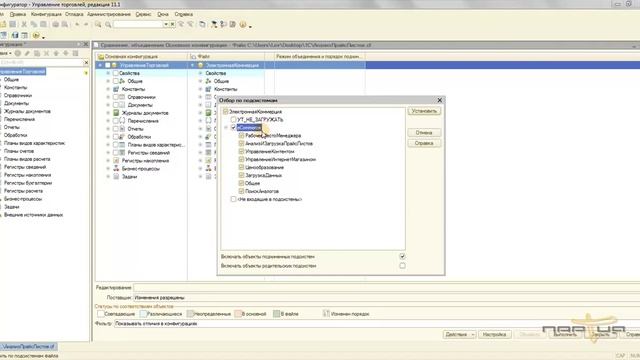Click the magnifier search icon beside the search box
The image size is (640, 360).
(x=108, y=24)
